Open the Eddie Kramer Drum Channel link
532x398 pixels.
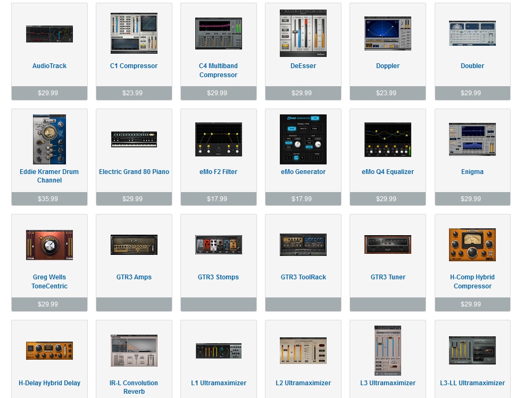click(49, 176)
